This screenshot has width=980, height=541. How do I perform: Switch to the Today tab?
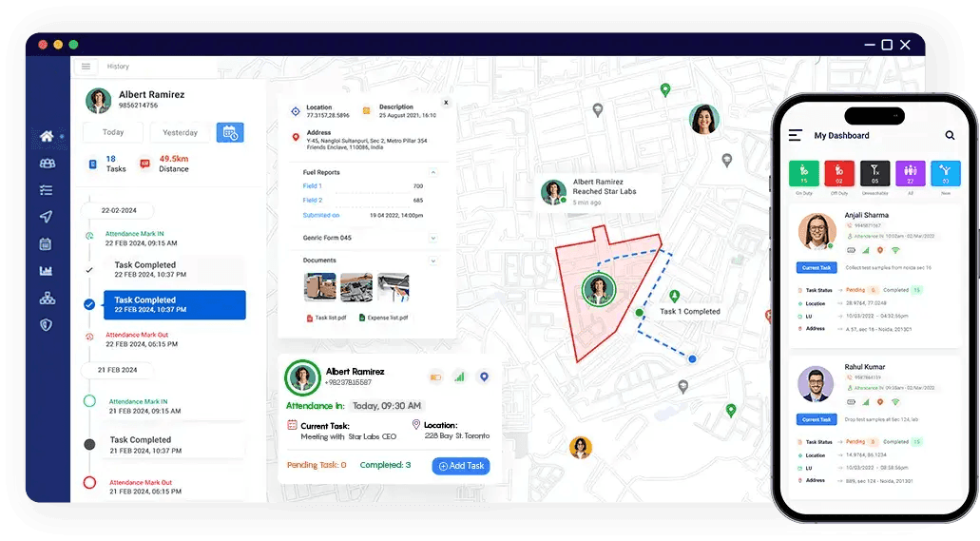pyautogui.click(x=113, y=133)
